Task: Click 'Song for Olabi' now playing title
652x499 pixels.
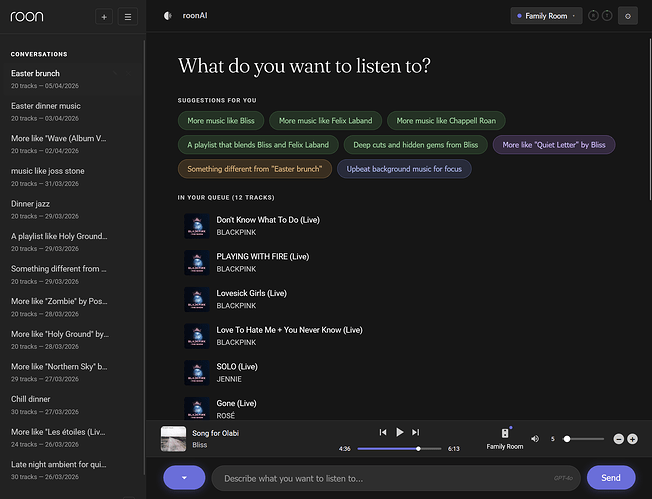Action: pos(215,433)
